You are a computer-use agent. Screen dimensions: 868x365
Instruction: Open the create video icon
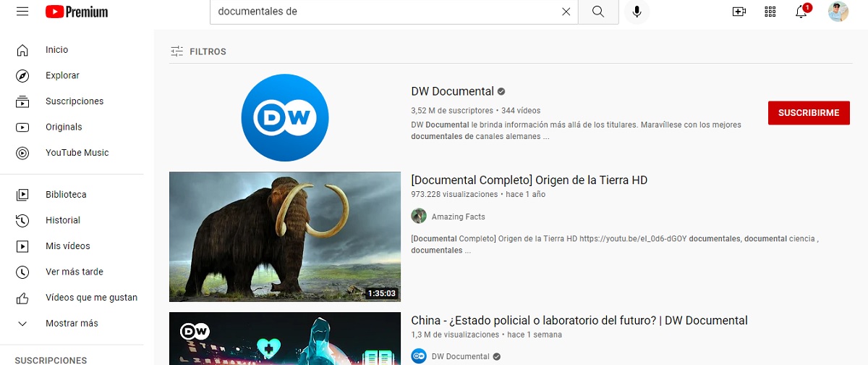[739, 12]
